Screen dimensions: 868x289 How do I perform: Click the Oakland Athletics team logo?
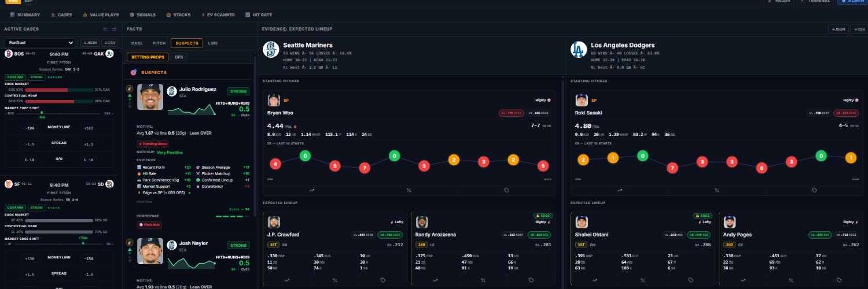(x=109, y=54)
